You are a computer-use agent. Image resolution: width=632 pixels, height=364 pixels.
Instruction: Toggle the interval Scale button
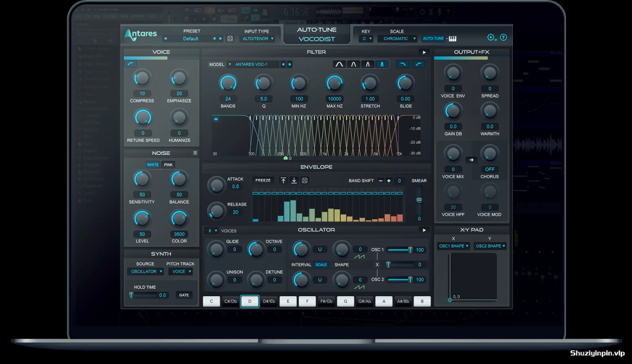click(x=321, y=265)
